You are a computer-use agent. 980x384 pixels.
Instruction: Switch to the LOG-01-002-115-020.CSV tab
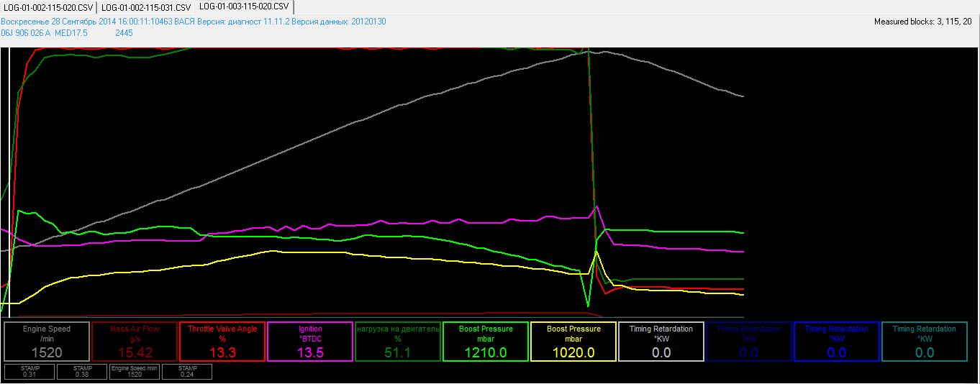pyautogui.click(x=48, y=7)
